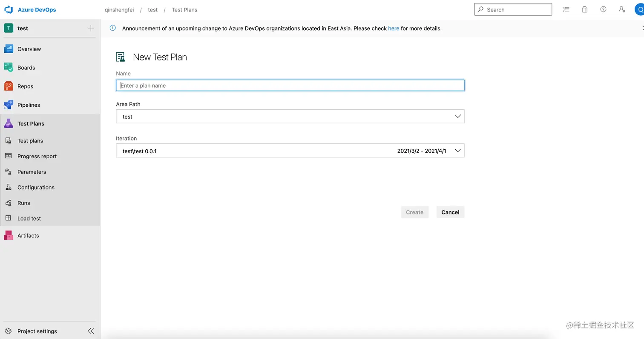Click the Parameters icon in sidebar
The width and height of the screenshot is (644, 339).
pos(8,172)
